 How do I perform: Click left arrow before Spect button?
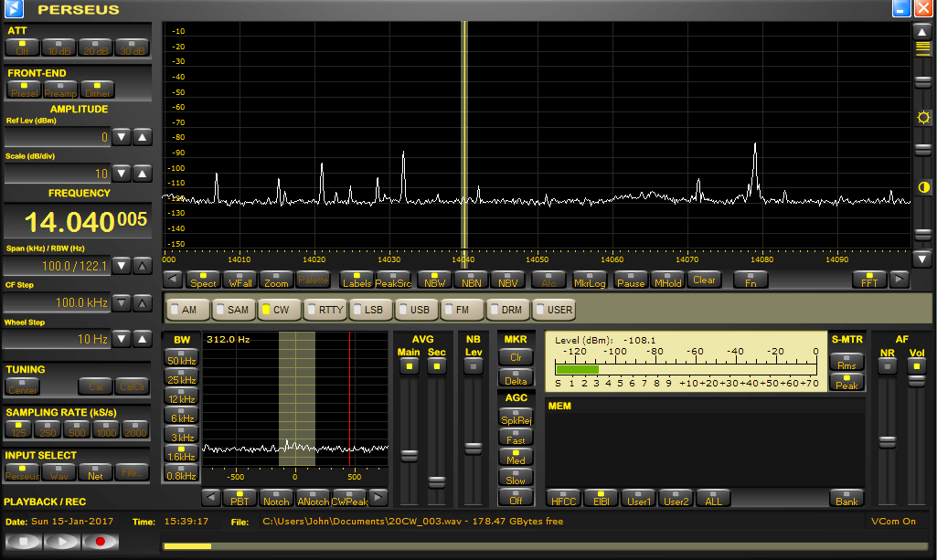click(173, 279)
